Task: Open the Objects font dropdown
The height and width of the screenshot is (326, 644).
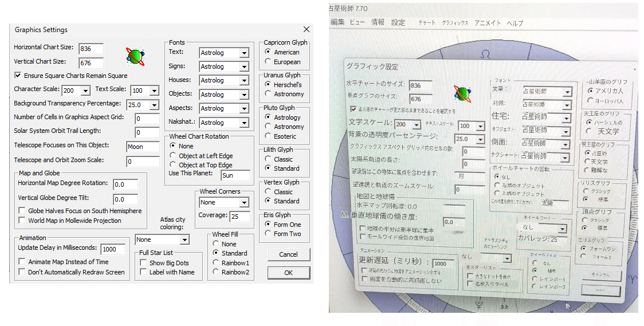Action: pyautogui.click(x=244, y=95)
